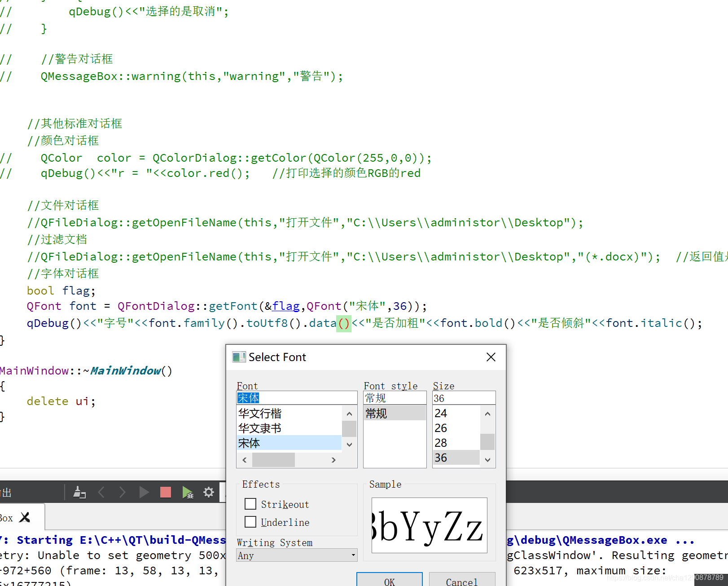The width and height of the screenshot is (728, 586).
Task: Click the font Sample preview box
Action: click(430, 525)
